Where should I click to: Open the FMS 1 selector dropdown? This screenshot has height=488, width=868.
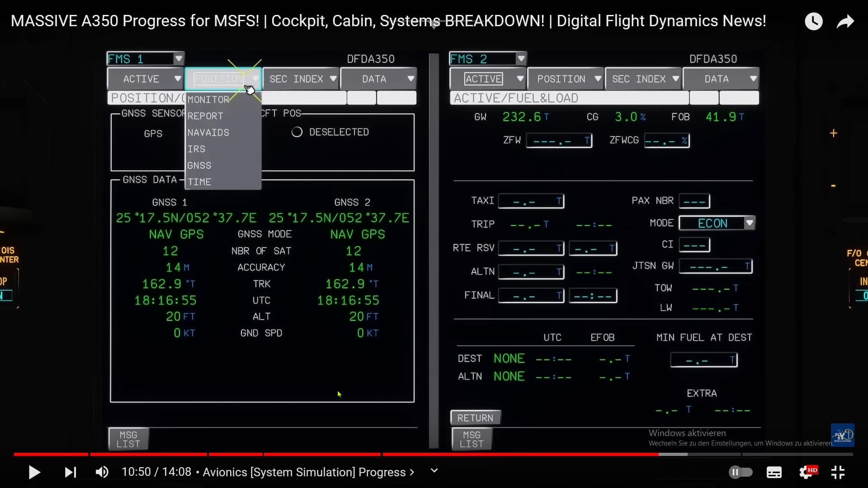click(179, 59)
